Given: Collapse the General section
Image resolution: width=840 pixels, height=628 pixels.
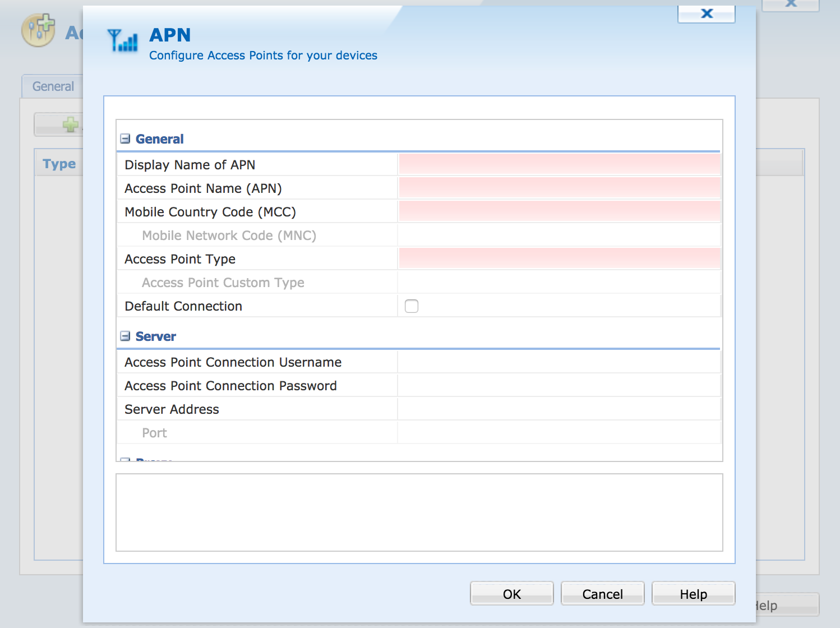Looking at the screenshot, I should 125,139.
